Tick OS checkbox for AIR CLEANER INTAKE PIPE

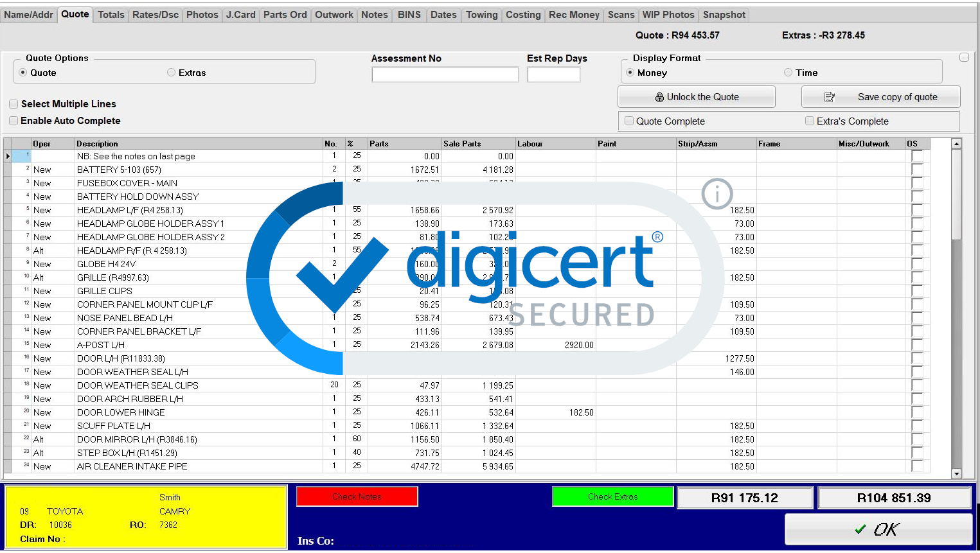pyautogui.click(x=917, y=466)
